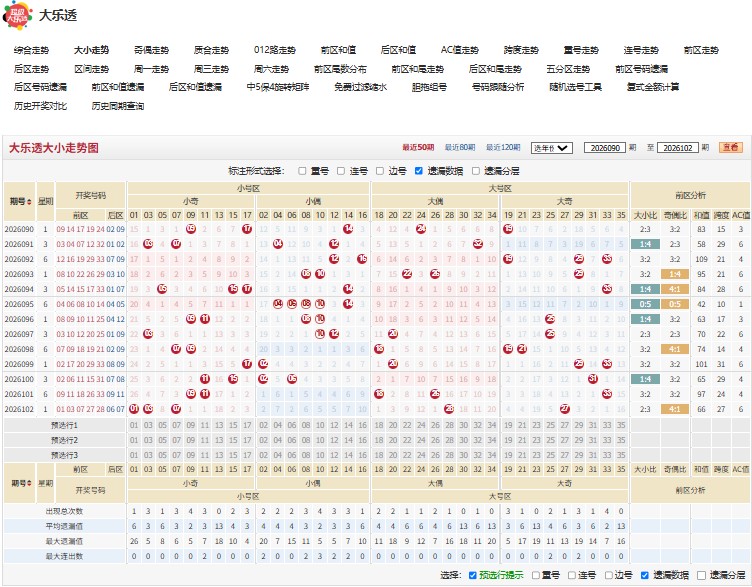Click red ball 28 in row 2026102

pyautogui.click(x=449, y=409)
